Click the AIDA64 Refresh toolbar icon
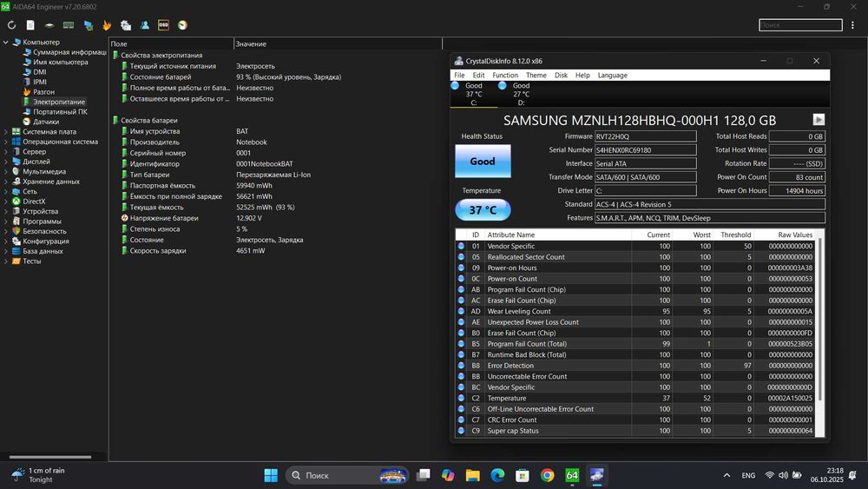The image size is (868, 489). coord(11,25)
